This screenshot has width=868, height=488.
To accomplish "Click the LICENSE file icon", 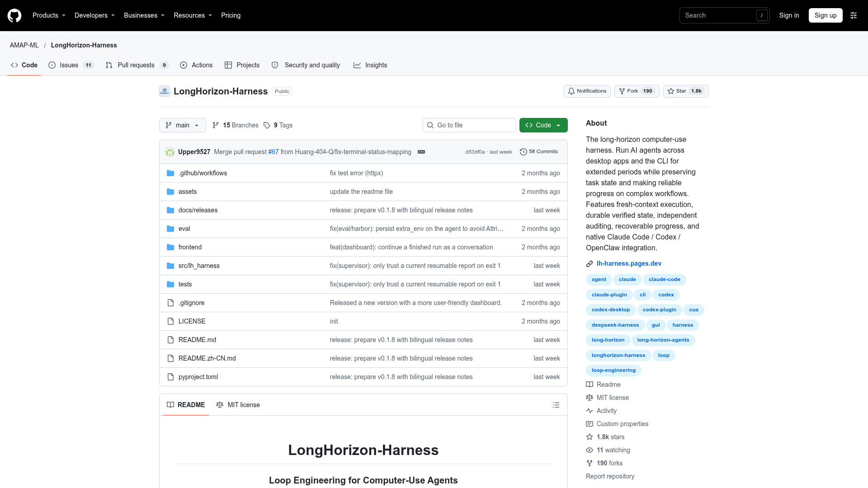I will click(170, 321).
